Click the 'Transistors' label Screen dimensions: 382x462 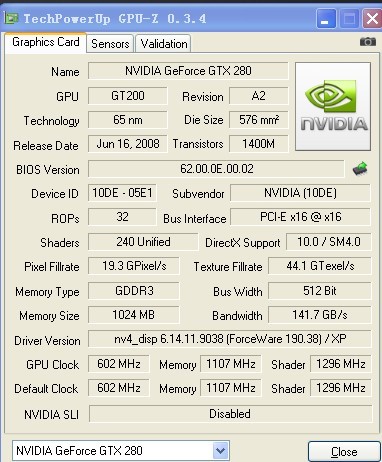click(x=198, y=144)
